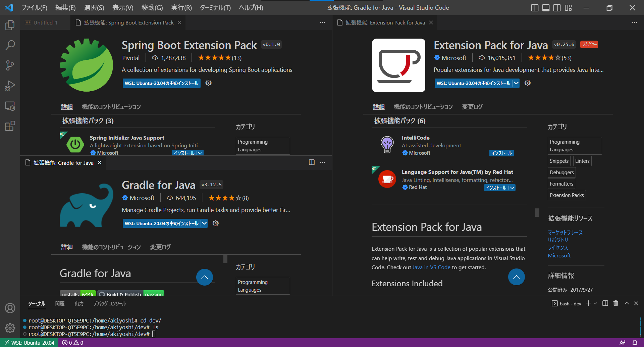
Task: Open the Source Control view
Action: click(10, 65)
